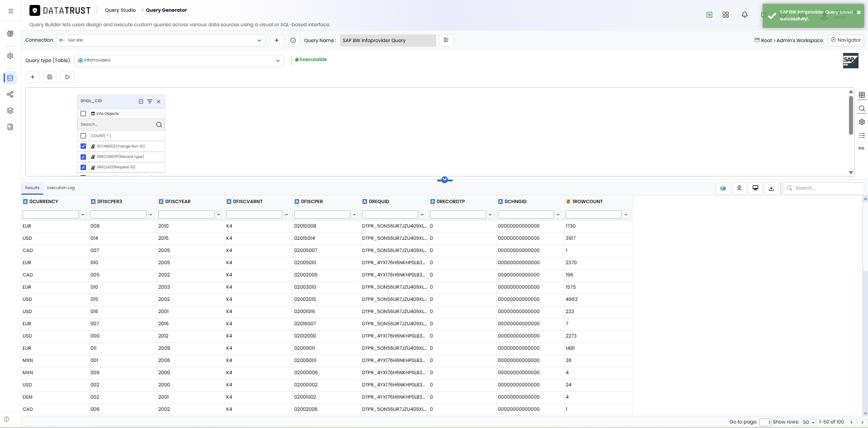868x428 pixels.
Task: Toggle the Info Objects select-all checkbox
Action: click(83, 114)
